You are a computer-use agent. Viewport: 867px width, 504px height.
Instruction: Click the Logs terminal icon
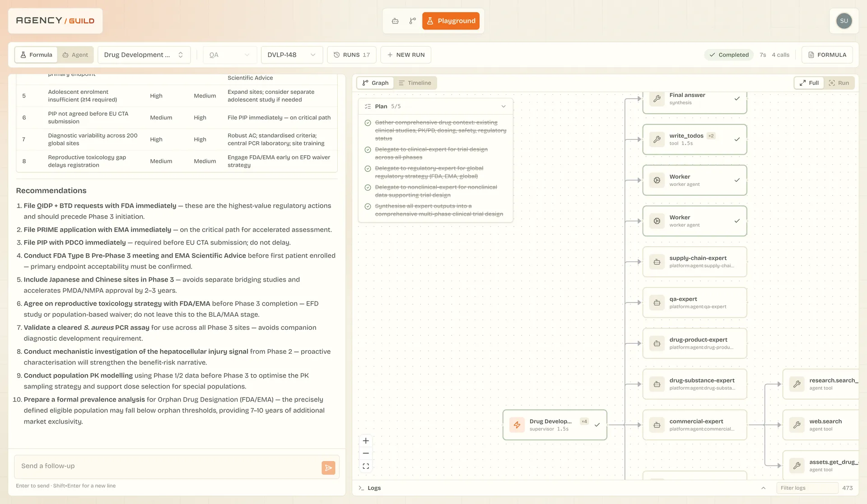pyautogui.click(x=361, y=488)
